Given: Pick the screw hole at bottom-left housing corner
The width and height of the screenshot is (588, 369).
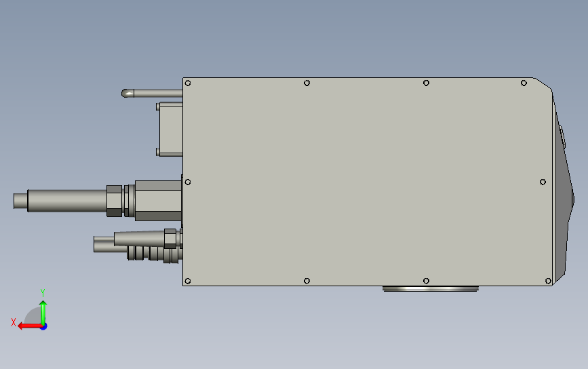Looking at the screenshot, I should click(188, 281).
